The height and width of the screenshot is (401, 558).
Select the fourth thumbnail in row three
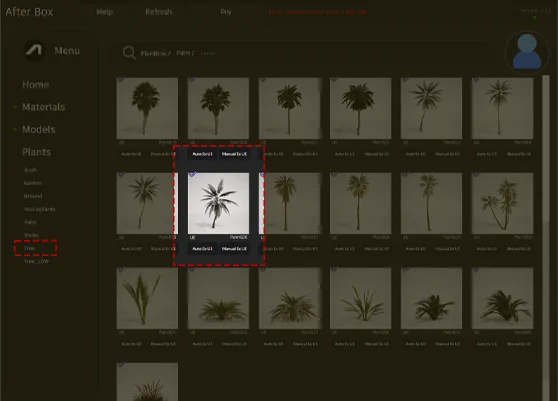point(360,299)
